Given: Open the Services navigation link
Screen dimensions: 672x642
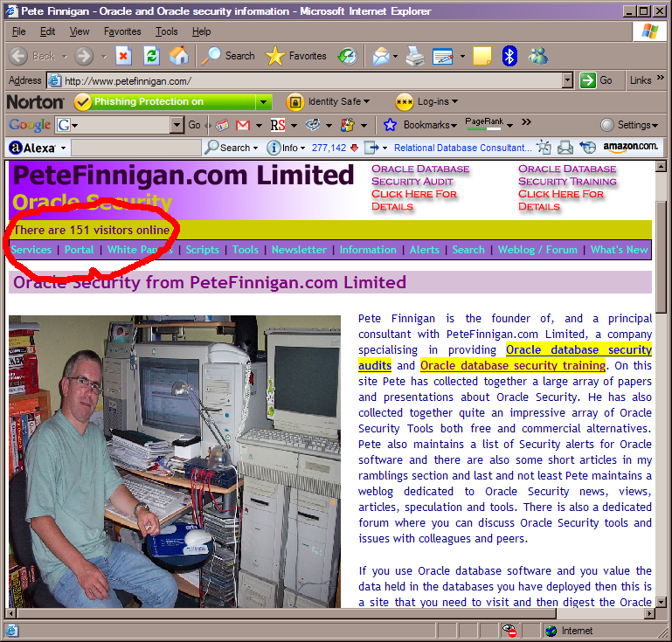Looking at the screenshot, I should [x=31, y=250].
